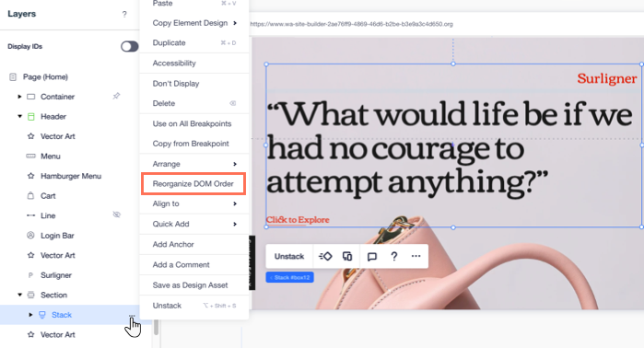This screenshot has width=644, height=348.
Task: Select the Stack layer
Action: pyautogui.click(x=62, y=315)
